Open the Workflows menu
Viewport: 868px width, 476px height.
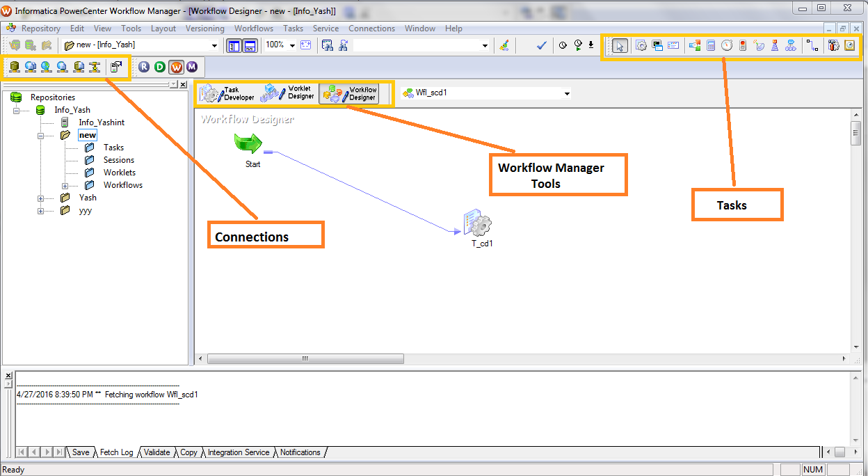tap(254, 29)
